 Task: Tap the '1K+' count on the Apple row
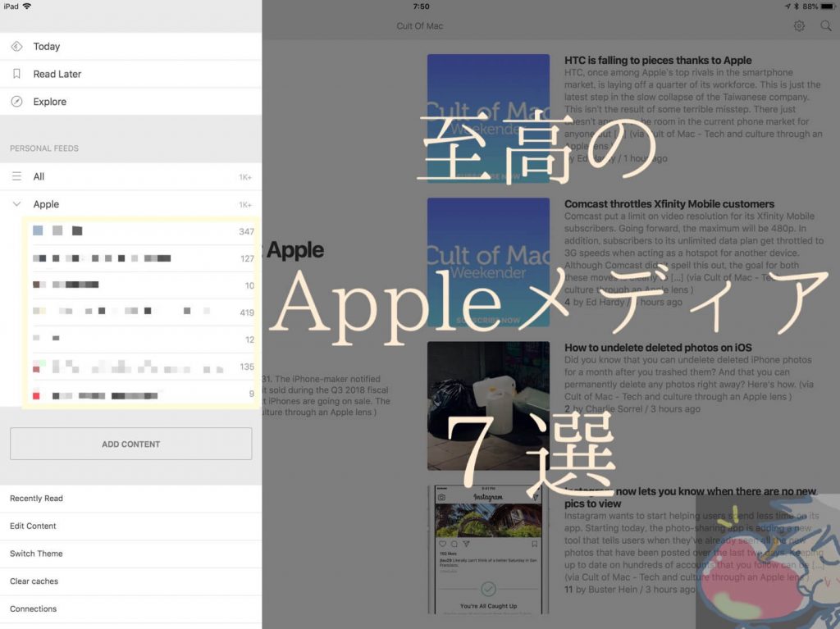pyautogui.click(x=245, y=205)
